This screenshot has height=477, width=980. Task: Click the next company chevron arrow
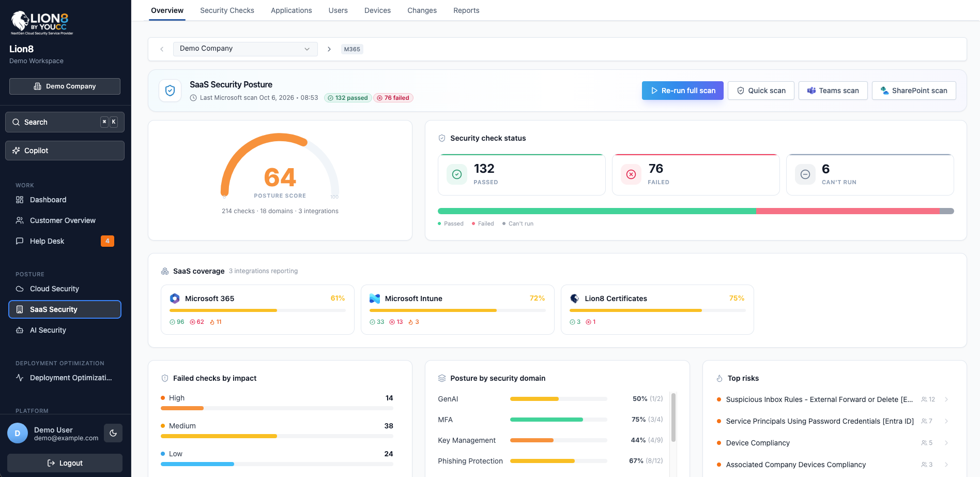pyautogui.click(x=329, y=49)
